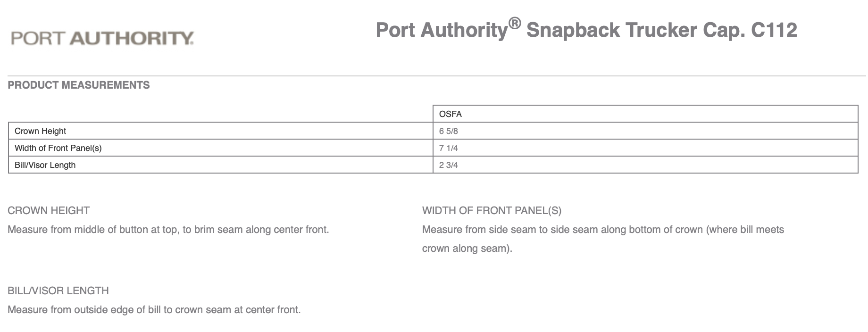868x332 pixels.
Task: Click the CROWN HEIGHT instructions heading
Action: point(49,210)
